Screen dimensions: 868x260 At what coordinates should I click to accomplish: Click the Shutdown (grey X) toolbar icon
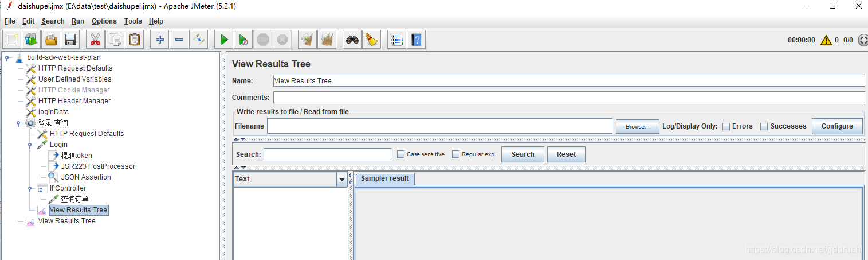tap(282, 40)
